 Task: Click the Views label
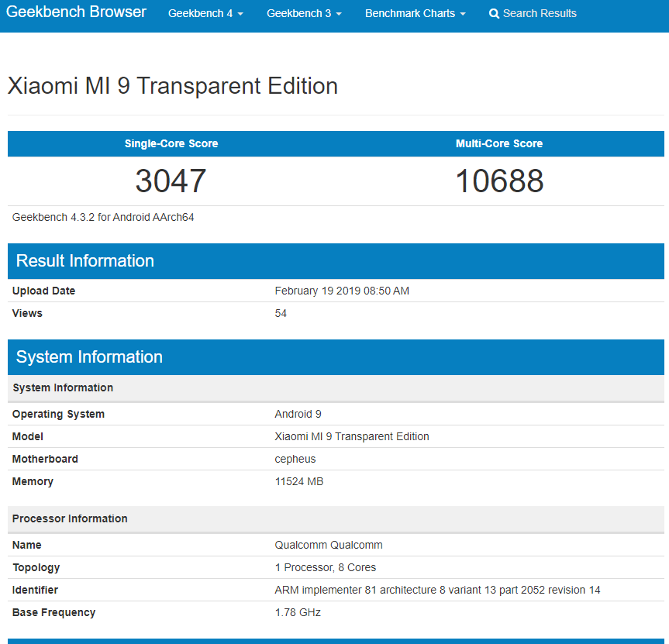(27, 313)
